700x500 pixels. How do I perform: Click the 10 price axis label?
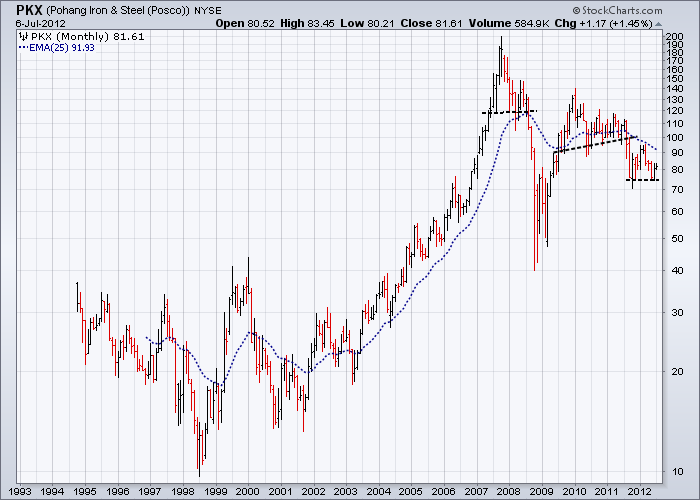point(677,472)
